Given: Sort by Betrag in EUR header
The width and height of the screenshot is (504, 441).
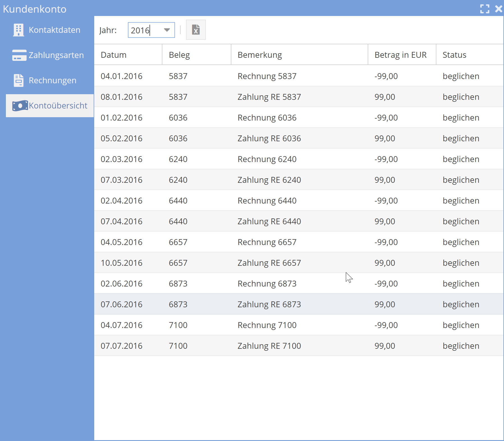Looking at the screenshot, I should [x=402, y=55].
